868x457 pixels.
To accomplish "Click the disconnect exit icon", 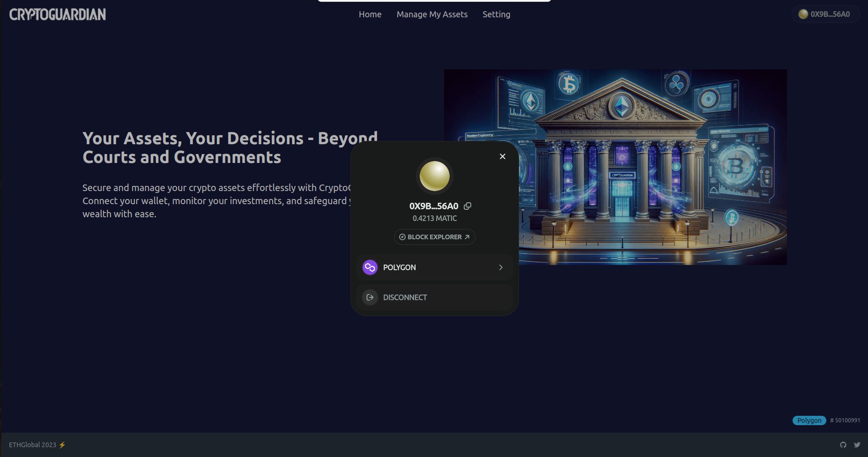I will pyautogui.click(x=370, y=297).
